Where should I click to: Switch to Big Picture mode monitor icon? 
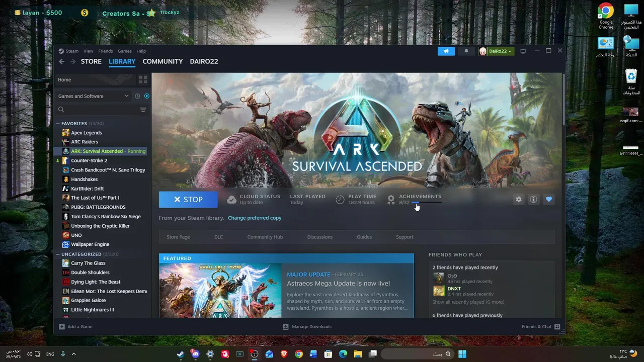(523, 51)
